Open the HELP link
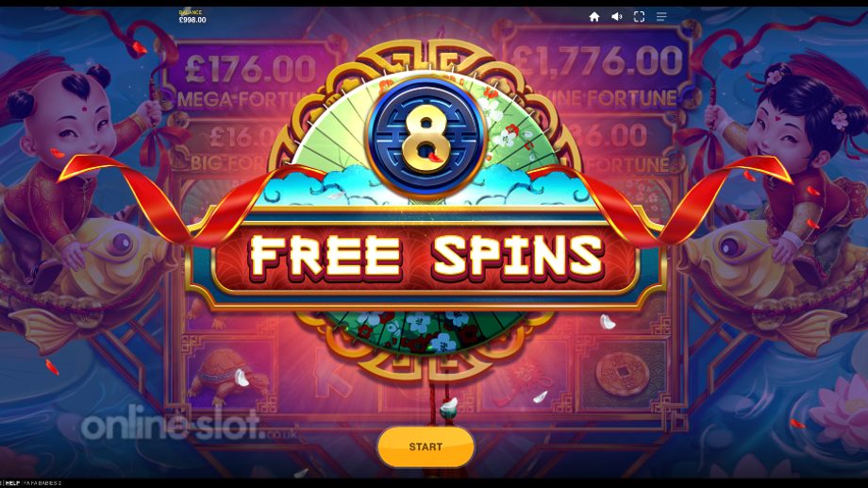Image resolution: width=868 pixels, height=488 pixels. [x=12, y=483]
